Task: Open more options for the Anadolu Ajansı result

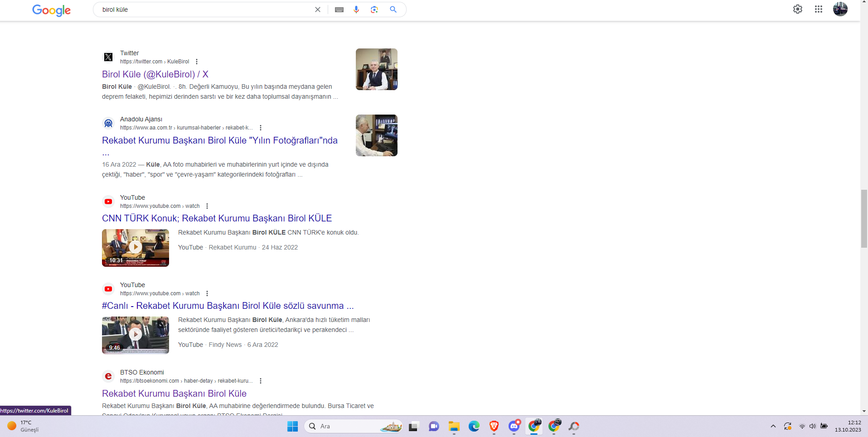Action: 261,128
